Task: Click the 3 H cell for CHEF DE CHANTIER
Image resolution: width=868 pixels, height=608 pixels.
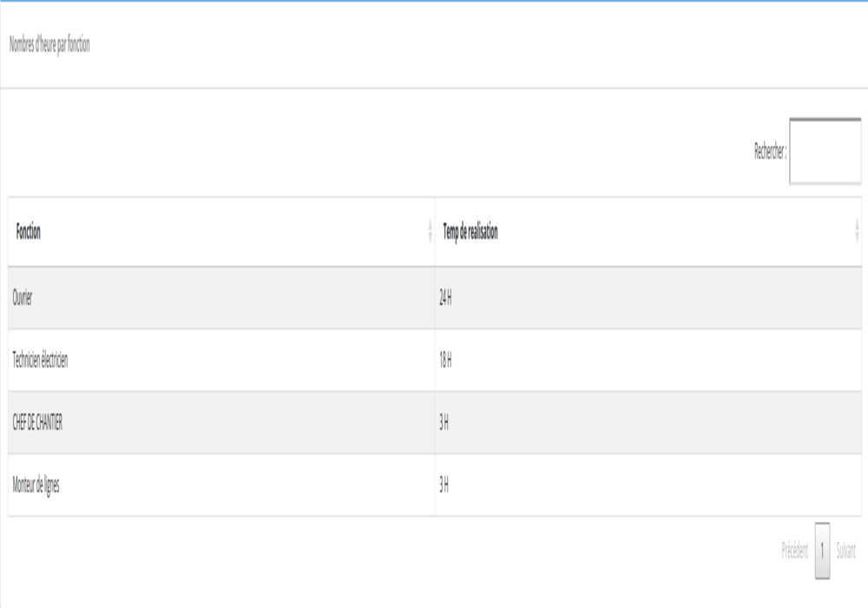Action: point(444,423)
